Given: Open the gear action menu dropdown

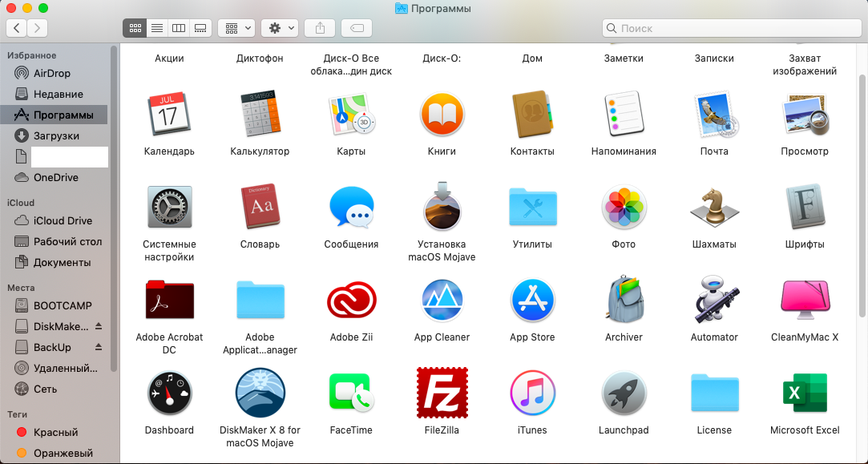Looking at the screenshot, I should pyautogui.click(x=280, y=28).
